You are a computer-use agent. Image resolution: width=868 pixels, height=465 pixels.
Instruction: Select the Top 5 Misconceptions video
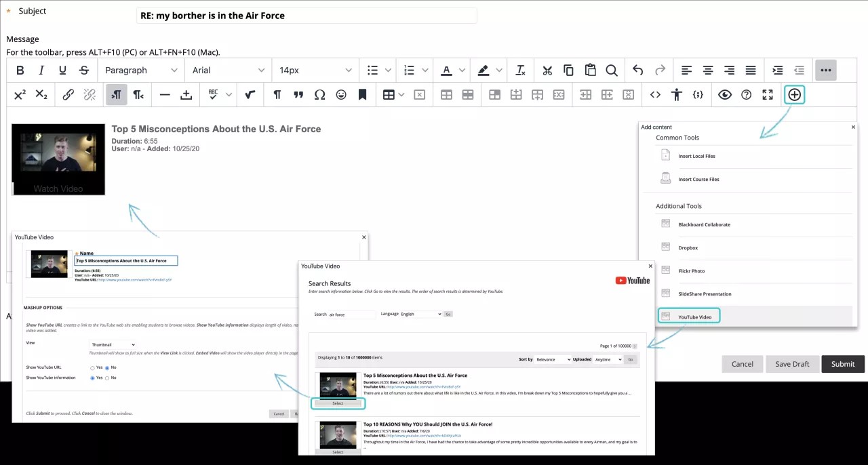(338, 403)
